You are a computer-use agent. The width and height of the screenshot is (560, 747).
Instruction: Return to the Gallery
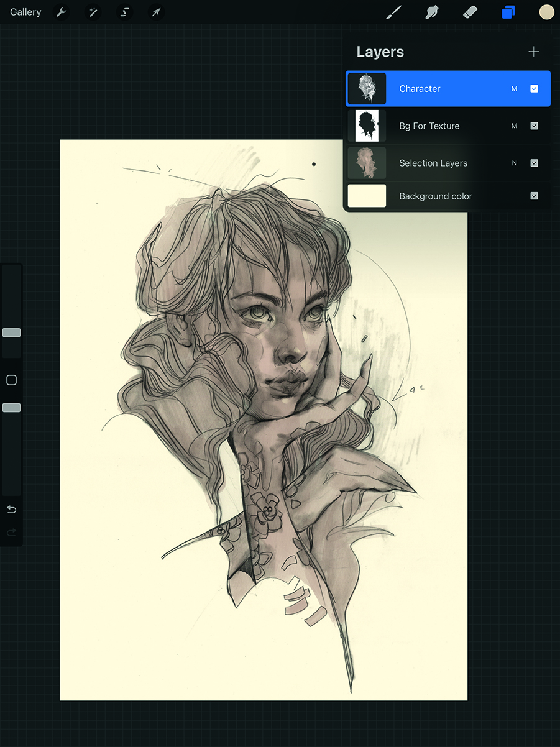point(25,12)
